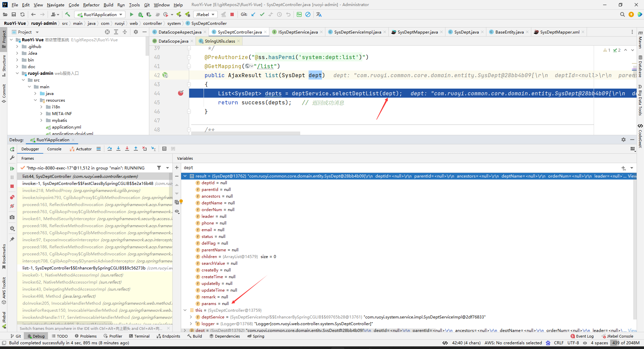Click the Git Show History clock icon
The width and height of the screenshot is (644, 349).
279,14
